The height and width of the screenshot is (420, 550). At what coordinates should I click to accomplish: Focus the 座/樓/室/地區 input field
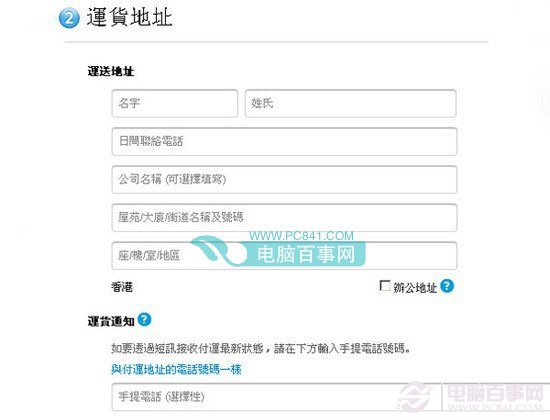[x=284, y=255]
